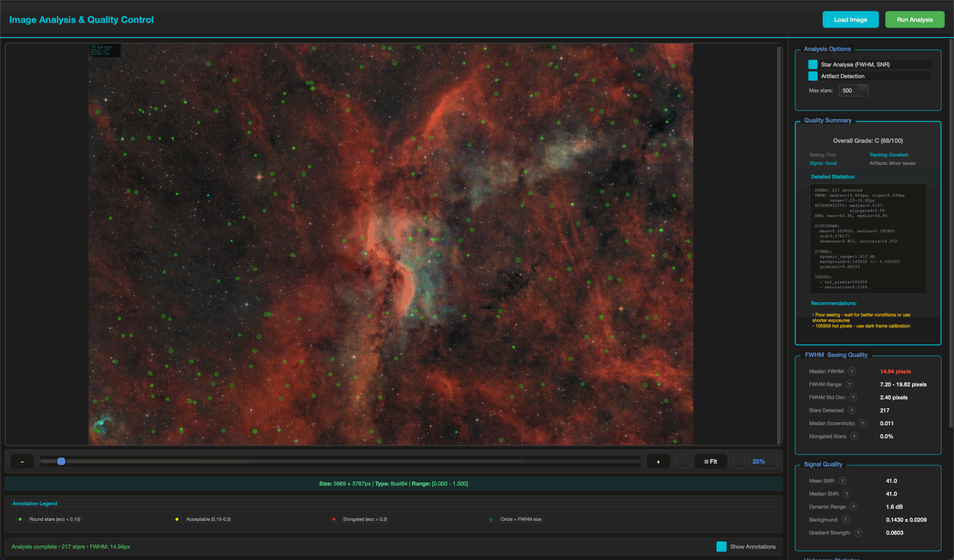
Task: Click the Load Image button
Action: point(851,19)
